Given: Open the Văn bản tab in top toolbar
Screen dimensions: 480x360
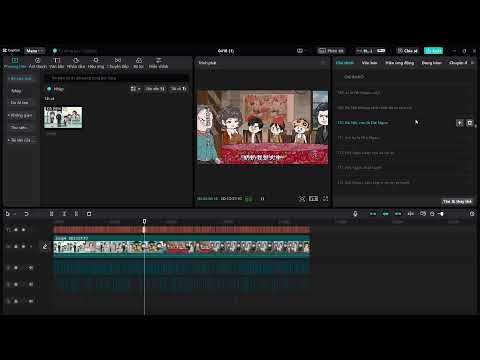Looking at the screenshot, I should pos(57,63).
